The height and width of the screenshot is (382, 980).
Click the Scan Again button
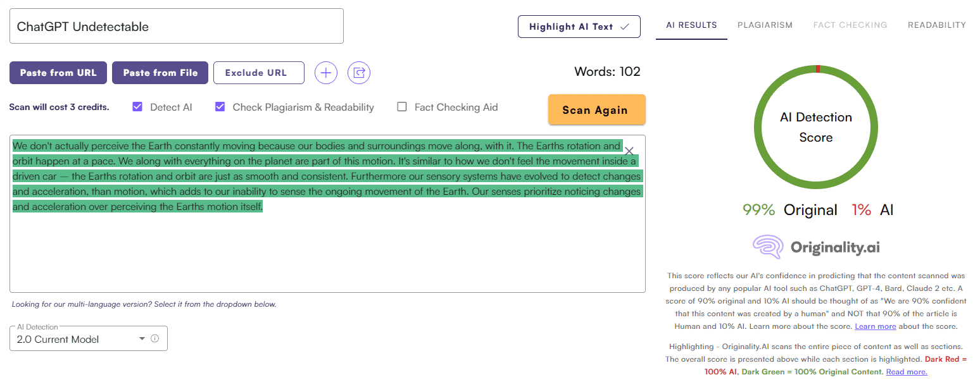coord(597,110)
